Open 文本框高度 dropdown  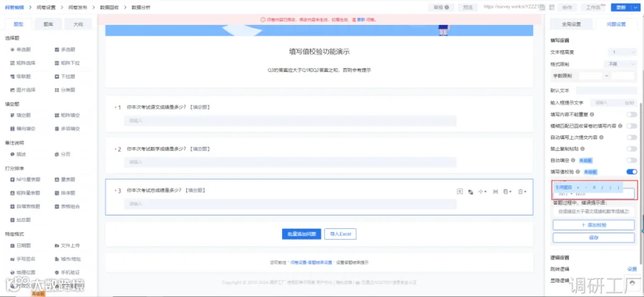[x=622, y=52]
